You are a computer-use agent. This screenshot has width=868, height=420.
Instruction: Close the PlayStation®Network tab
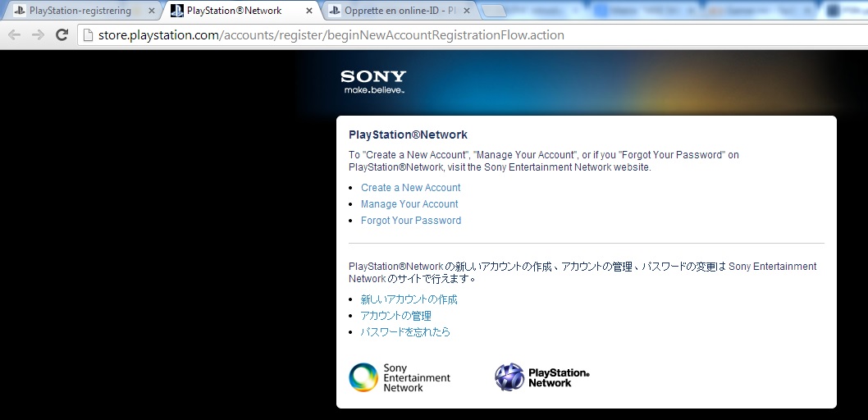pos(309,11)
